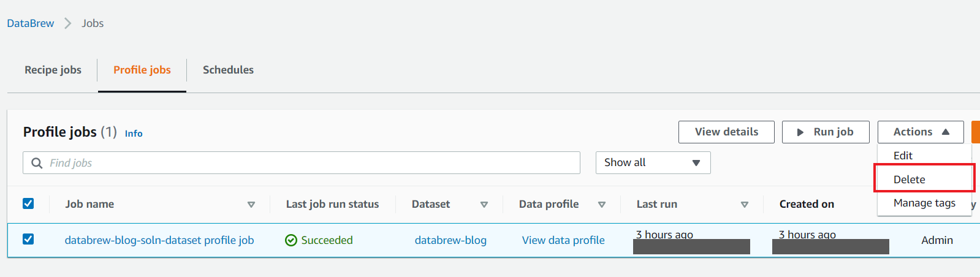This screenshot has width=980, height=277.
Task: Click the search magnifier icon in Find jobs
Action: point(37,163)
